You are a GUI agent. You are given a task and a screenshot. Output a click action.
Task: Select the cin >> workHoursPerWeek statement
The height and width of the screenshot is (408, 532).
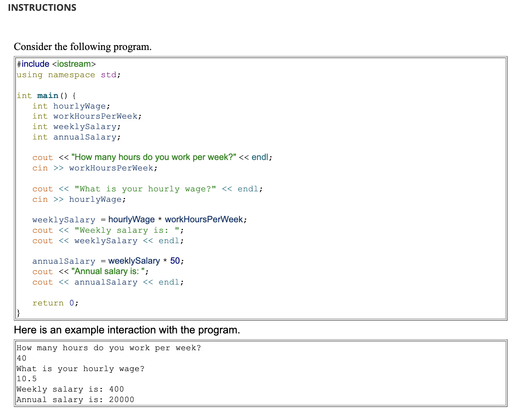(x=94, y=168)
